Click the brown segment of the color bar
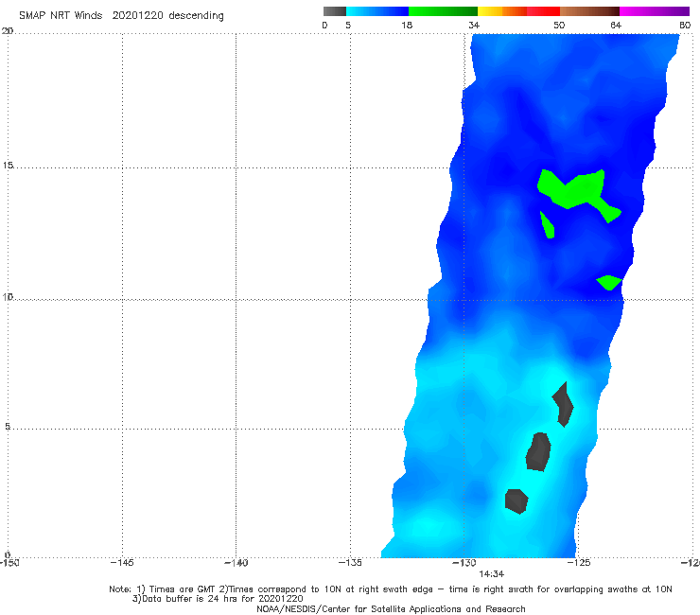The width and height of the screenshot is (700, 615). click(x=589, y=11)
